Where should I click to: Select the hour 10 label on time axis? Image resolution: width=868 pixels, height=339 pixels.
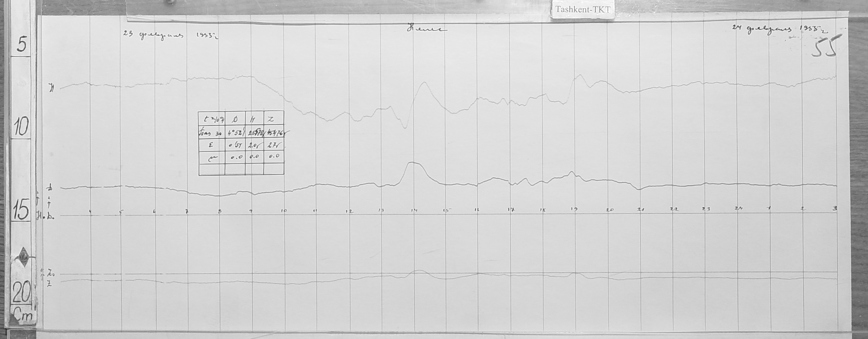tap(284, 211)
